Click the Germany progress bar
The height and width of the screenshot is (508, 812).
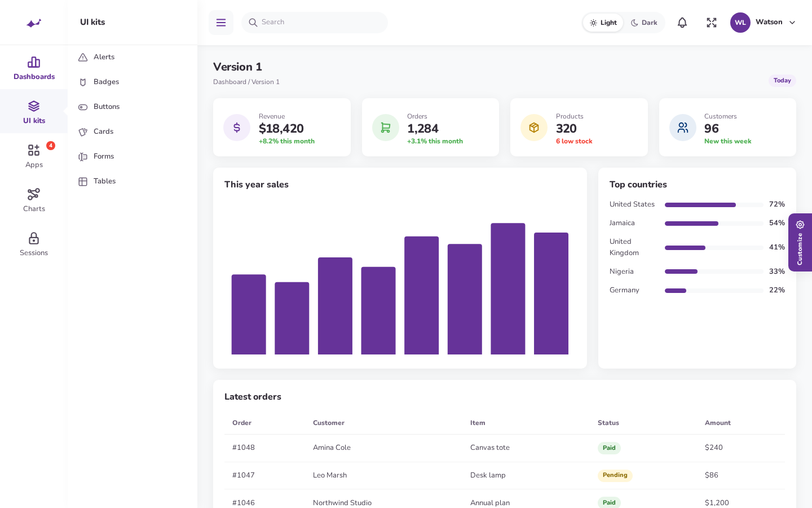point(714,291)
